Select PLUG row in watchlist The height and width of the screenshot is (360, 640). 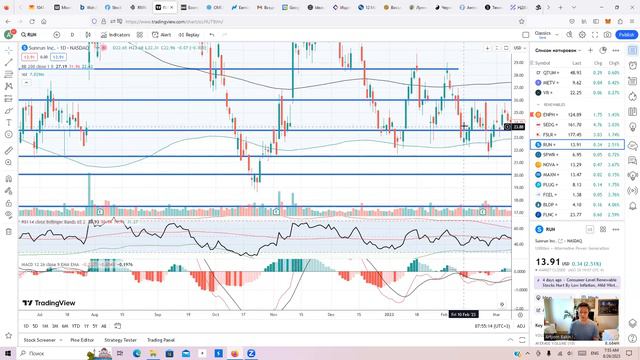point(578,184)
